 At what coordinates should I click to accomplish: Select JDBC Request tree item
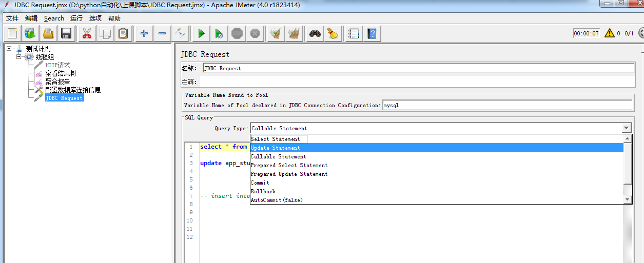coord(64,98)
